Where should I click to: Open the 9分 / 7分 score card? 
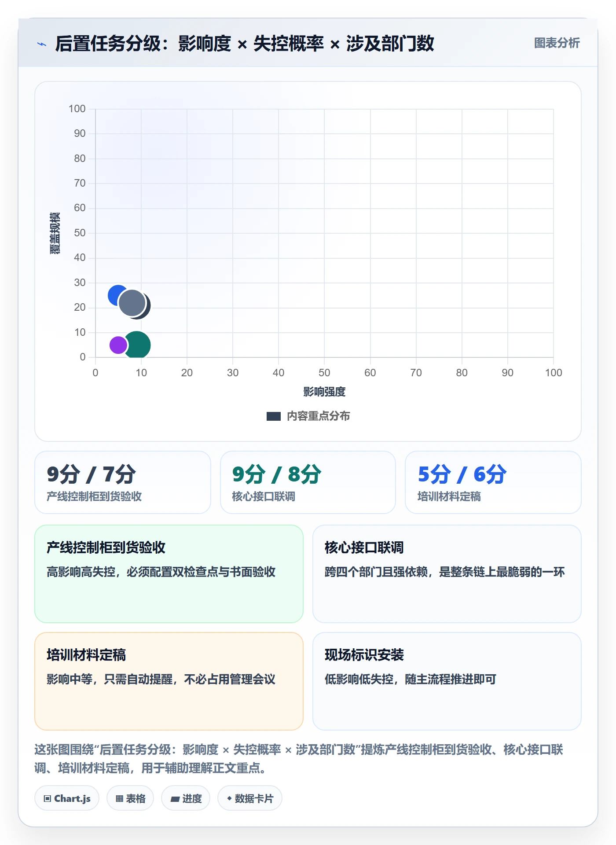click(123, 482)
